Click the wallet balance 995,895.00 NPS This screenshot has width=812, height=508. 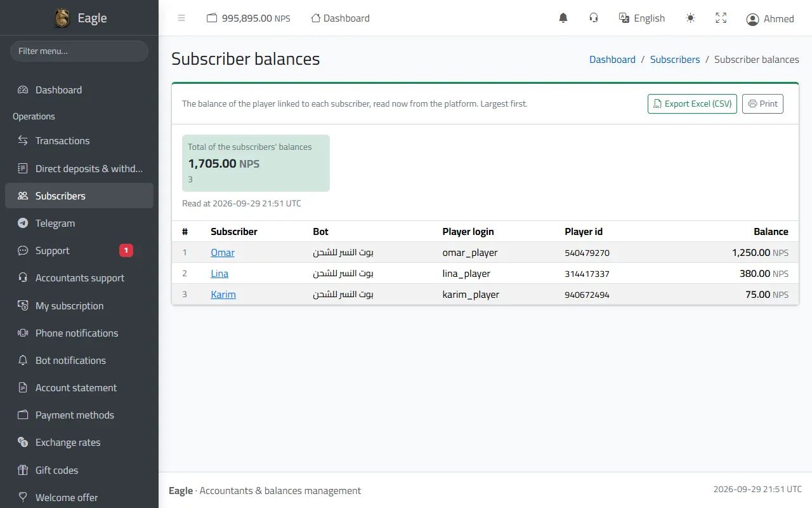(249, 18)
